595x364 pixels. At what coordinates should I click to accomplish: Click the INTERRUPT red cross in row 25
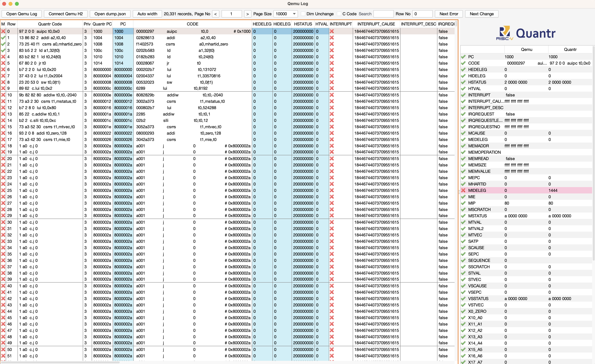click(332, 190)
